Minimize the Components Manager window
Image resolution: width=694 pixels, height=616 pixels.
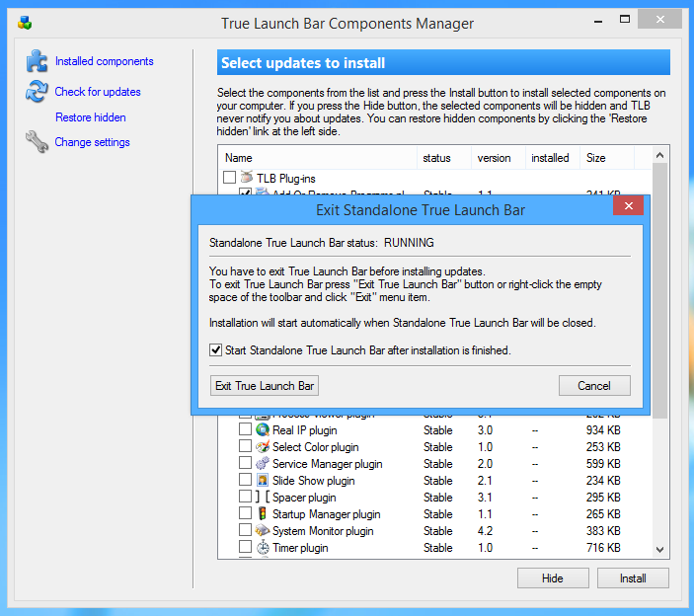pos(598,21)
